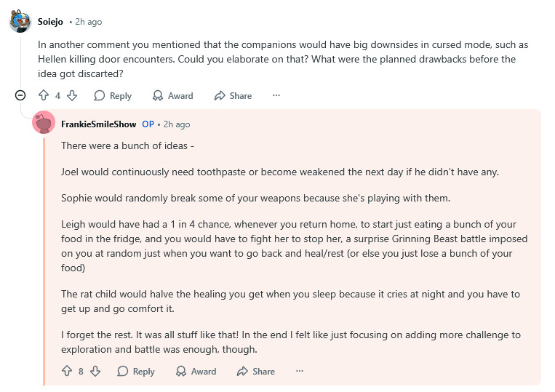Give an Award to Soiejo's comment
This screenshot has height=392, width=555.
172,95
